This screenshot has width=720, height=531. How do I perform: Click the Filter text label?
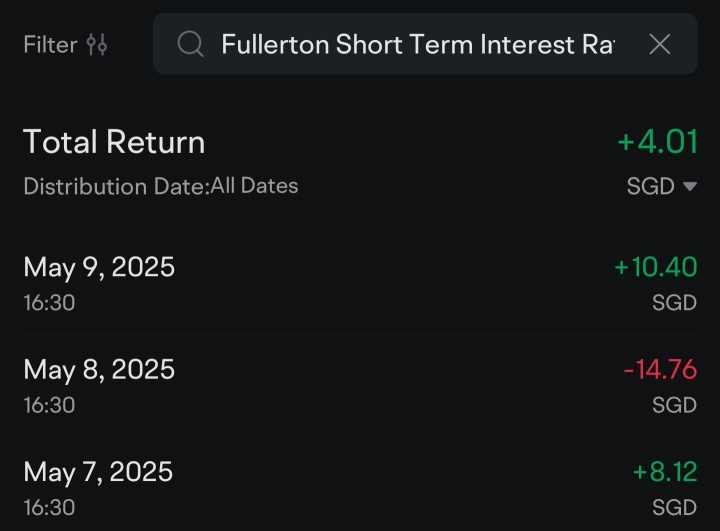click(50, 44)
